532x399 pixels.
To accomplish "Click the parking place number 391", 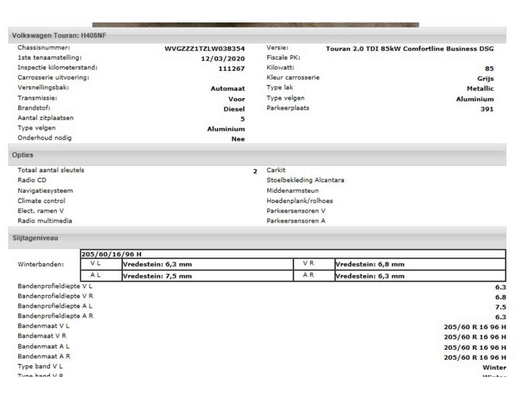I will 487,109.
